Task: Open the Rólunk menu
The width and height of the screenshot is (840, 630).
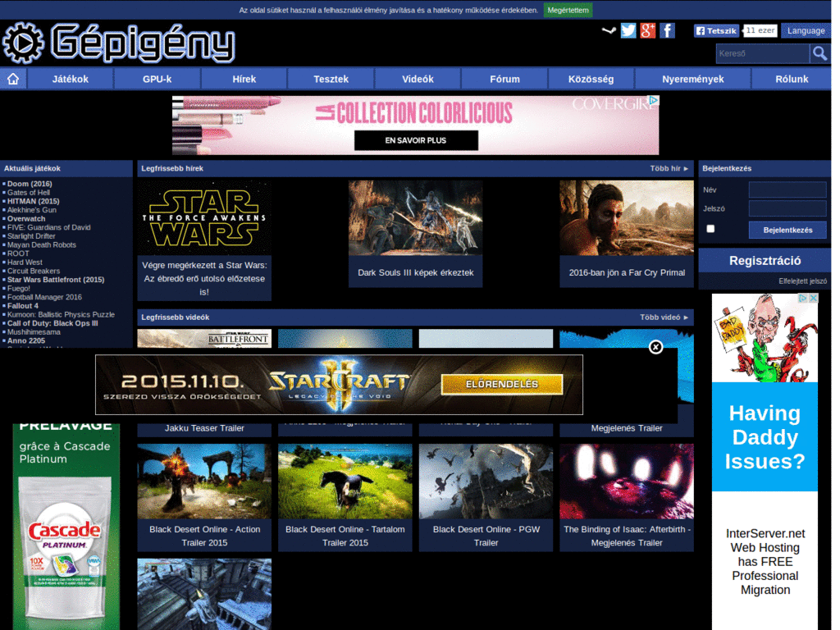Action: (x=792, y=79)
